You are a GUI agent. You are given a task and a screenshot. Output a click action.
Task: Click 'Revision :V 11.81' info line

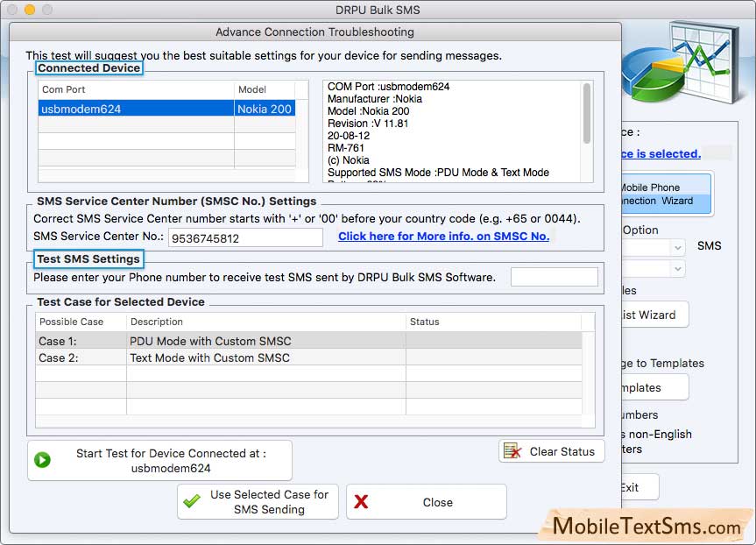[368, 124]
